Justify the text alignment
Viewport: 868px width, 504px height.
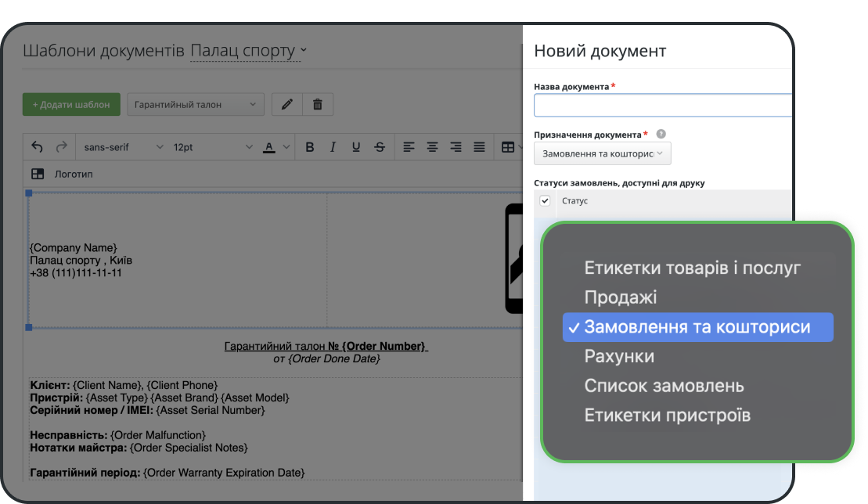point(479,147)
